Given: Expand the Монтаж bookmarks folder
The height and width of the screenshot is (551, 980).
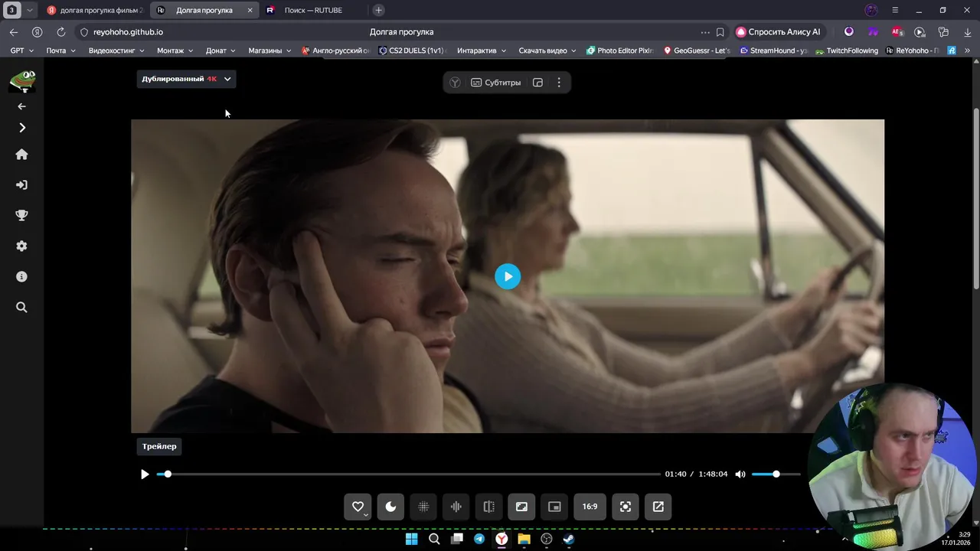Looking at the screenshot, I should point(175,51).
